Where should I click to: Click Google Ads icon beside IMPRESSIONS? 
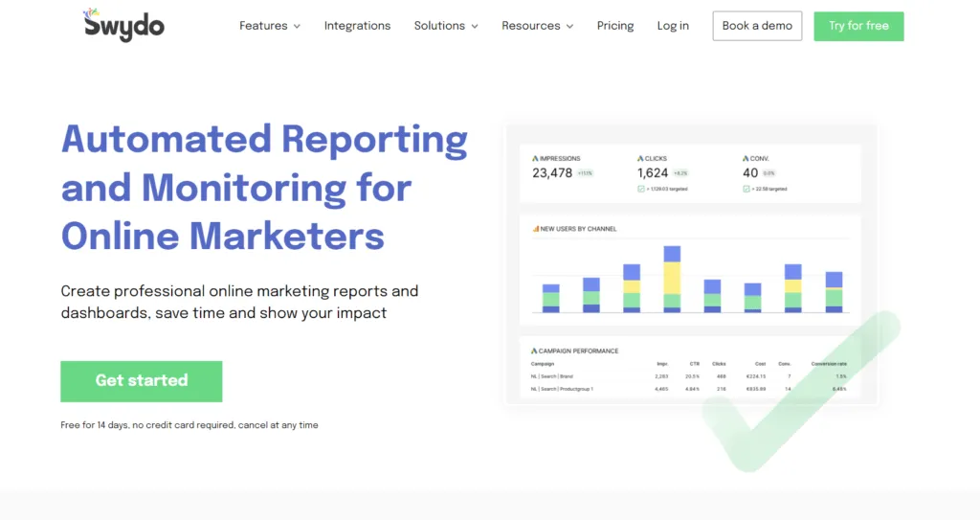535,159
